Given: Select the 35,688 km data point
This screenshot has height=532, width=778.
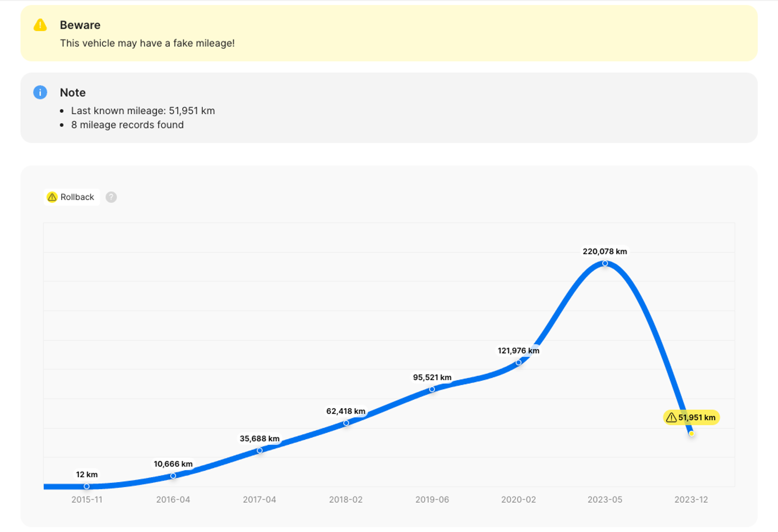Looking at the screenshot, I should [260, 451].
